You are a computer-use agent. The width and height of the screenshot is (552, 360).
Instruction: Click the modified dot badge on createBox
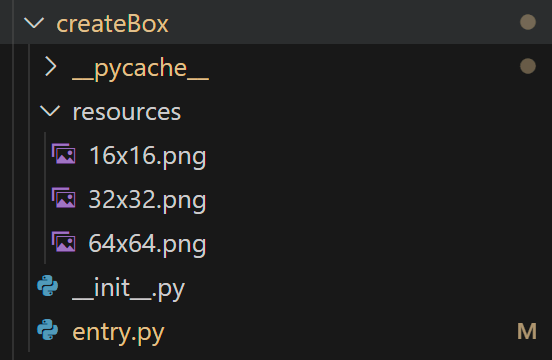[x=528, y=22]
